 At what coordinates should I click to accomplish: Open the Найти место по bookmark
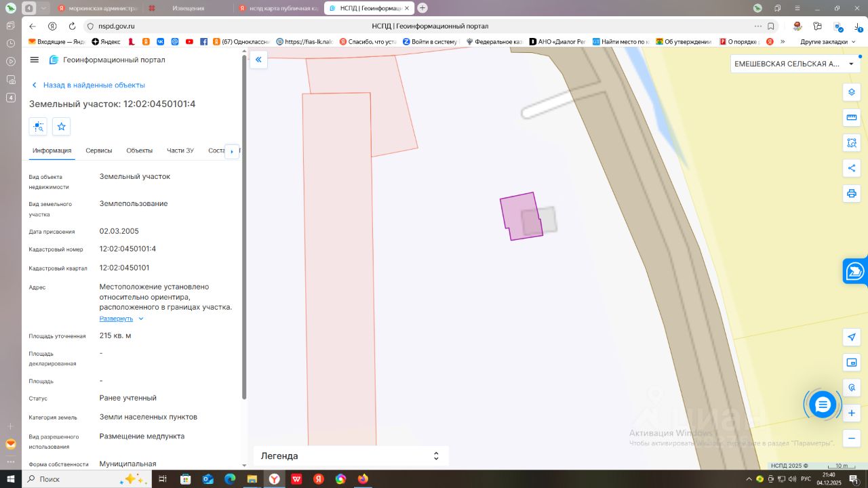click(620, 41)
